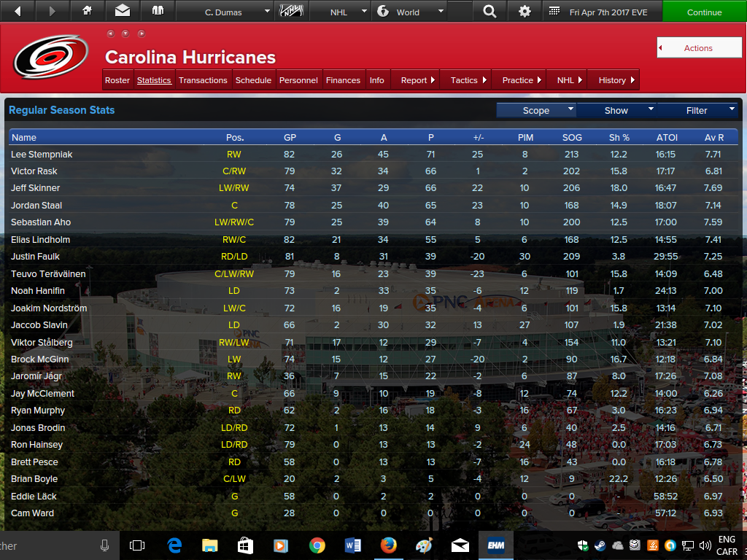This screenshot has width=747, height=560.
Task: Sort by the PIM column header
Action: coord(525,138)
